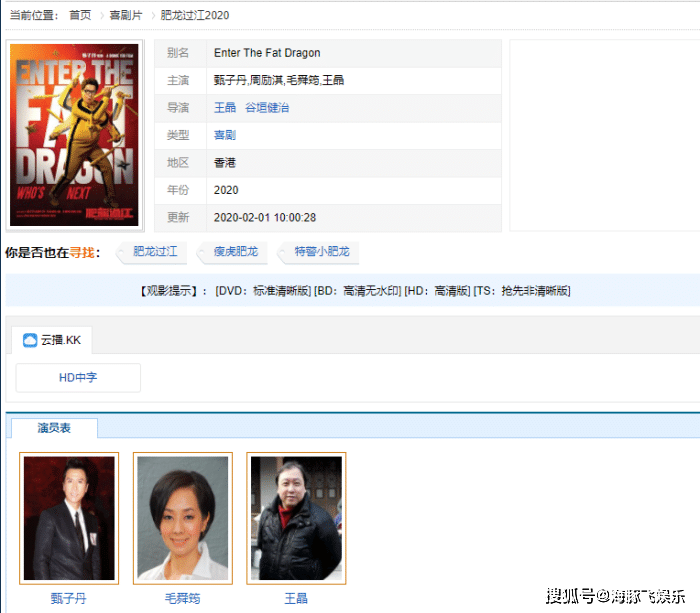Click the 类型 row label
This screenshot has height=613, width=700.
click(178, 135)
